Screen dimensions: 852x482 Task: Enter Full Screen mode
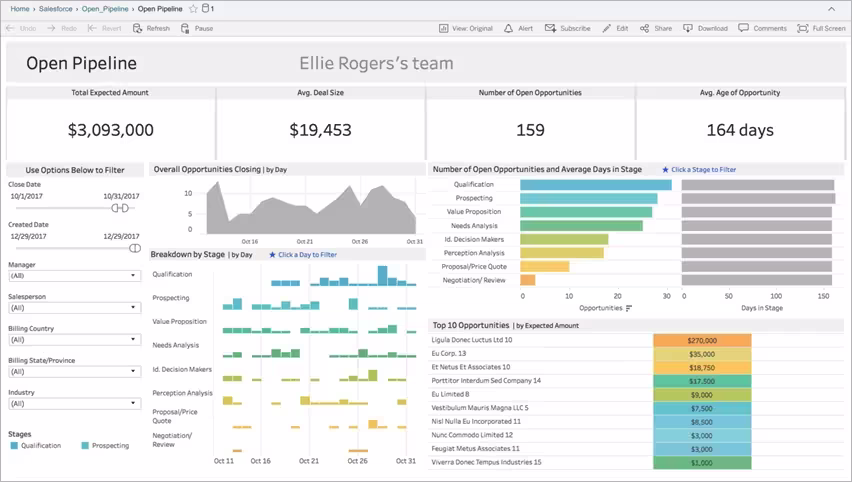tap(803, 29)
